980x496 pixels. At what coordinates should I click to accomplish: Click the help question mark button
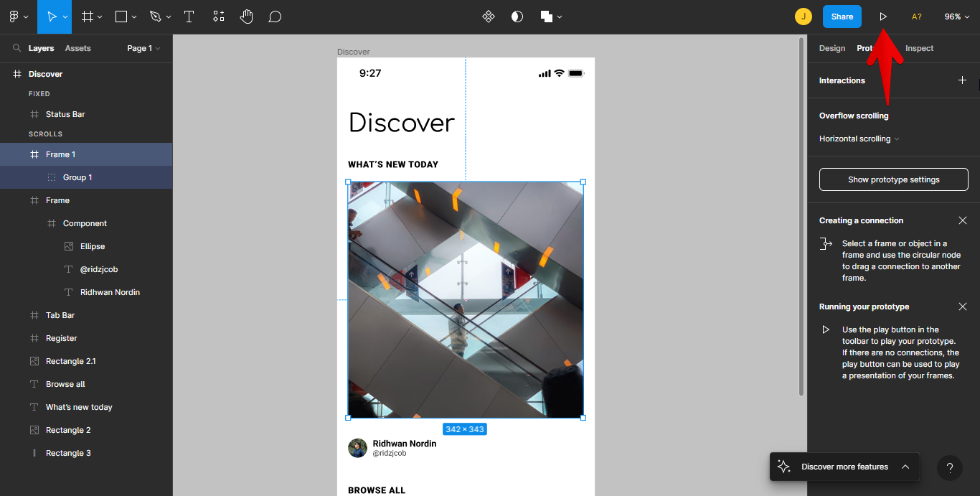click(x=949, y=468)
